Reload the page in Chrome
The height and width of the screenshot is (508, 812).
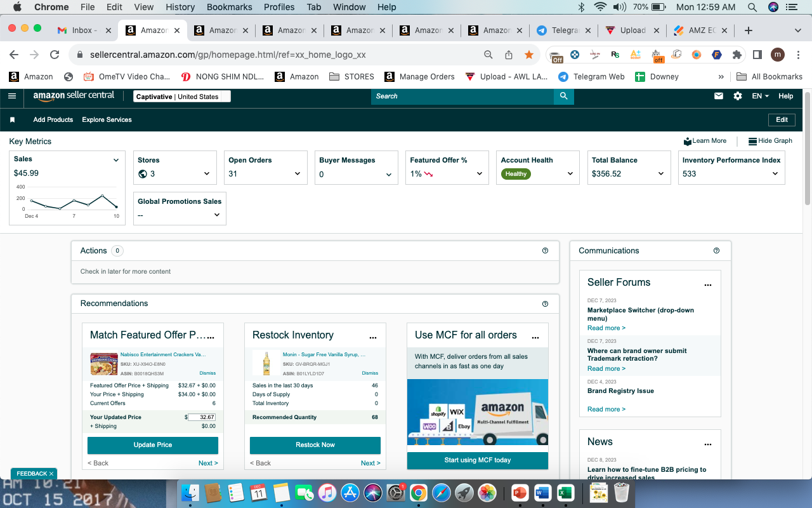pos(55,55)
